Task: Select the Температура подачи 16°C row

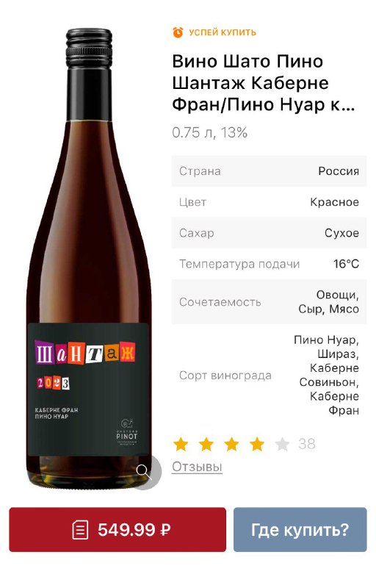Action: (269, 264)
